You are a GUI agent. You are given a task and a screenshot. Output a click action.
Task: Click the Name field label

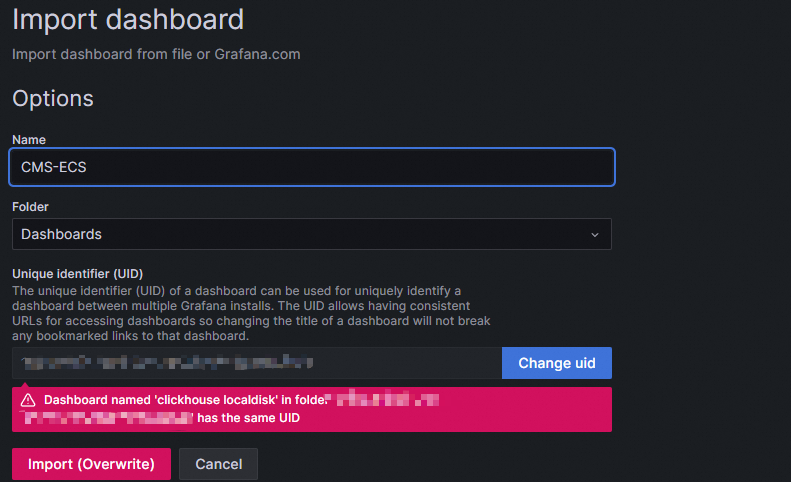click(29, 140)
